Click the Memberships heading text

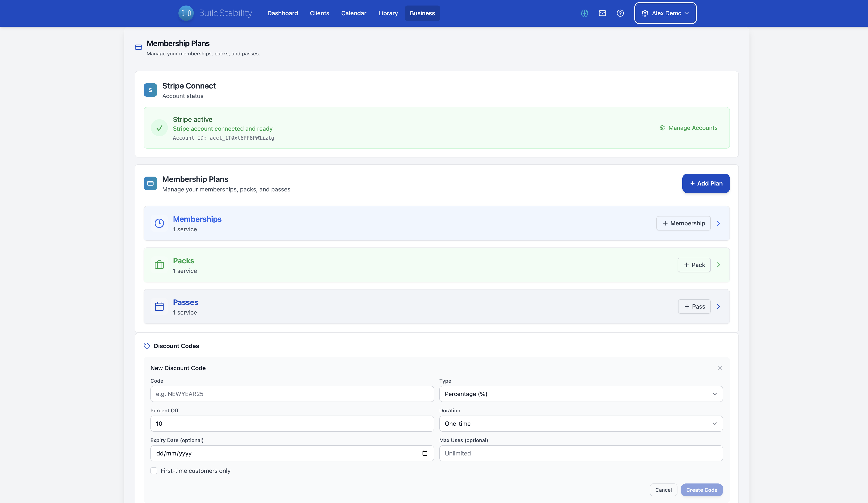pyautogui.click(x=197, y=219)
